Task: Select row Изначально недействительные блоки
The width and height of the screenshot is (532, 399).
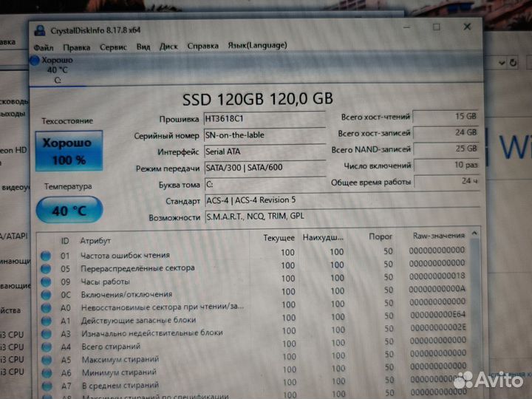Action: tap(253, 331)
